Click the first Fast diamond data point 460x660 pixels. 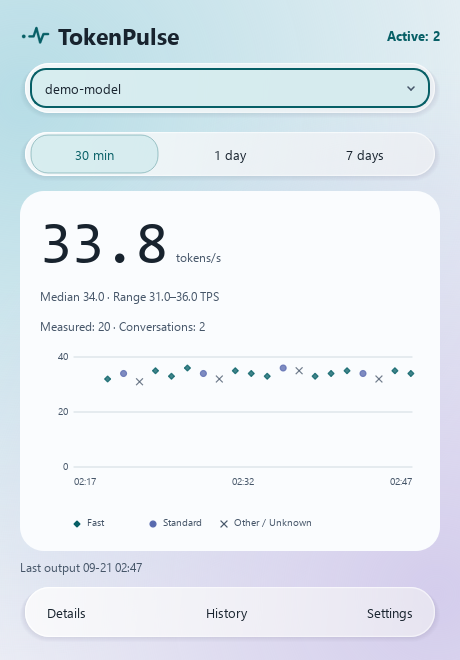pos(108,379)
